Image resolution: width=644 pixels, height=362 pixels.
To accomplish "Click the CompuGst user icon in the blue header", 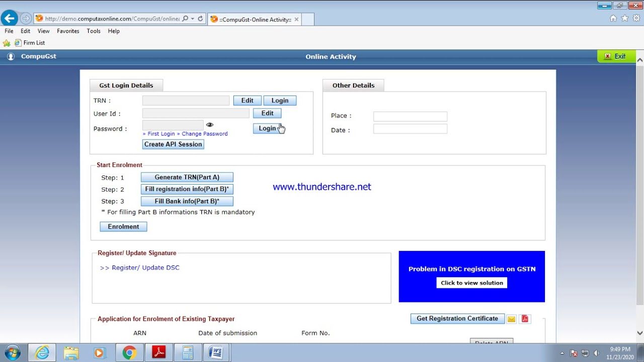I will (11, 56).
